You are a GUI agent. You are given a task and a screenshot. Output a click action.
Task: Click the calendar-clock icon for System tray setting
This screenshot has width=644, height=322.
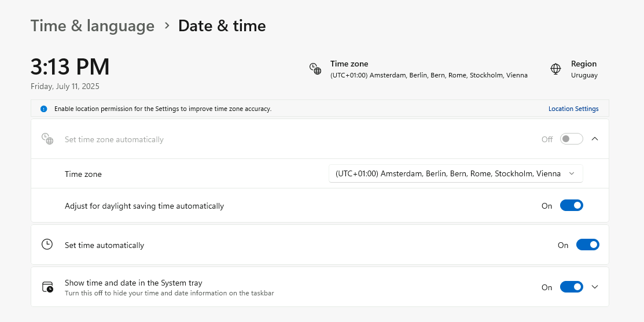[x=47, y=287]
